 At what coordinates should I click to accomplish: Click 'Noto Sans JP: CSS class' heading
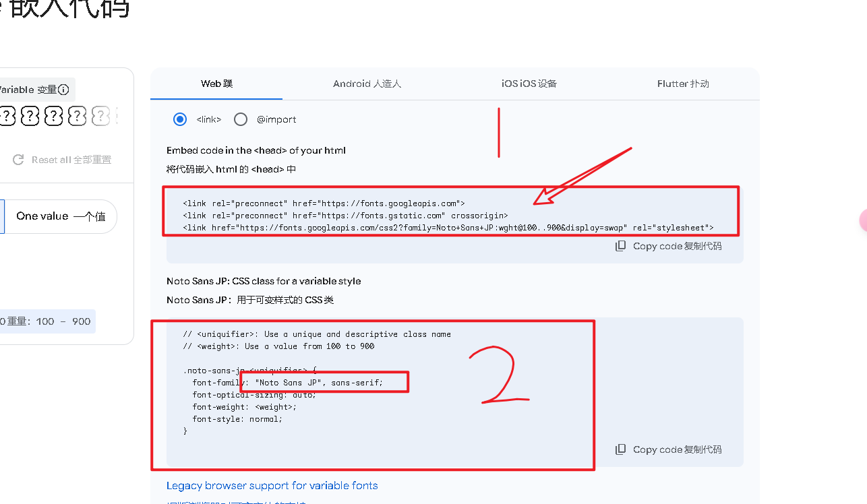point(264,281)
